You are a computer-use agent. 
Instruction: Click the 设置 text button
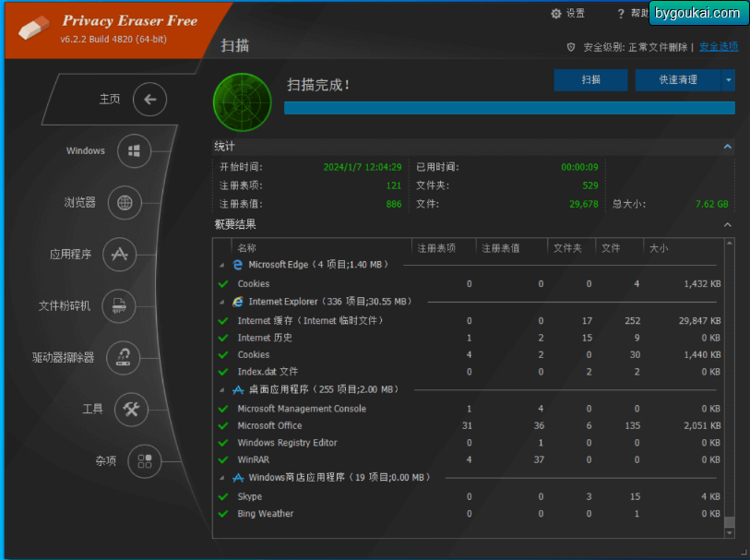tap(575, 14)
